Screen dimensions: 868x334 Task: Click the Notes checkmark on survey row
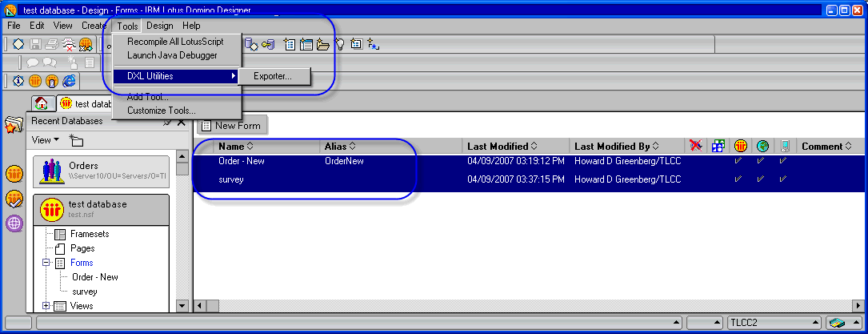point(738,179)
